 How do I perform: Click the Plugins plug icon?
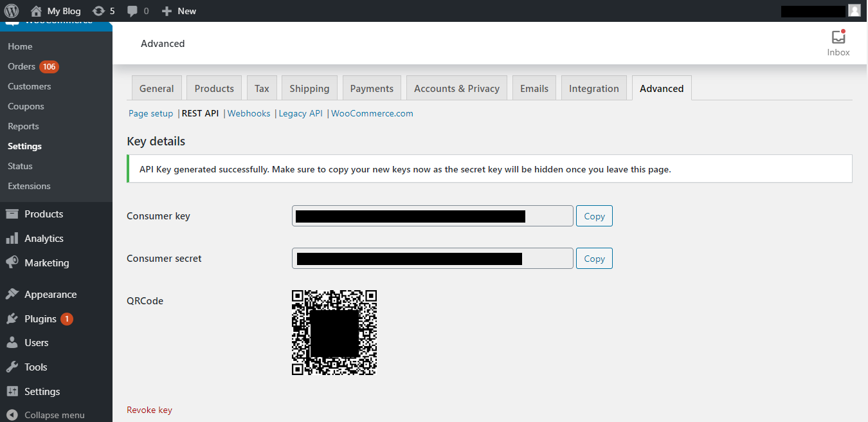(12, 319)
